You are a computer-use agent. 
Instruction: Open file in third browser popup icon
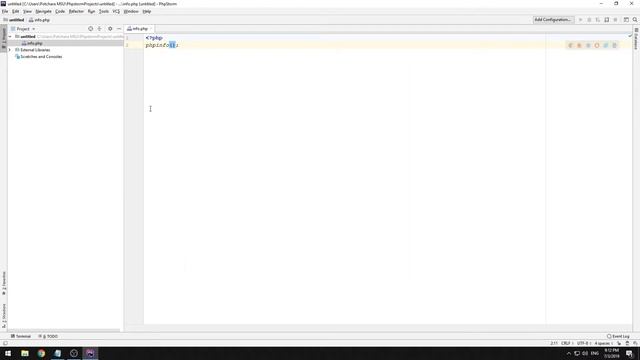click(588, 45)
